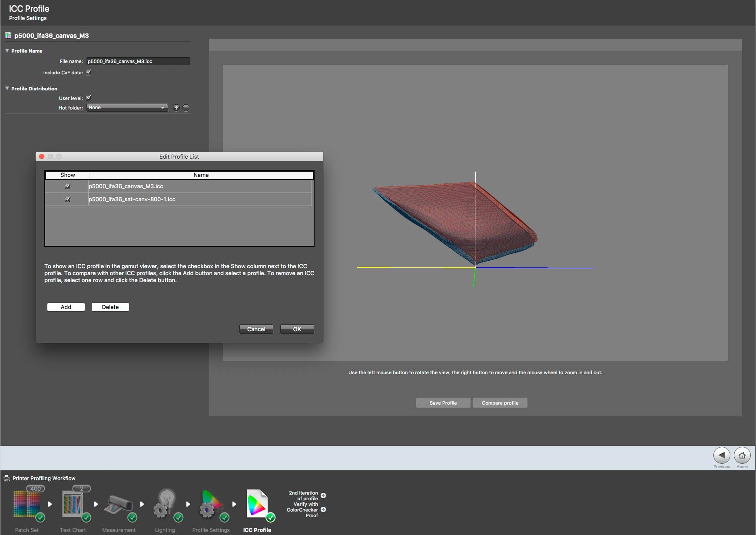Collapse the Profile Name section

click(7, 51)
